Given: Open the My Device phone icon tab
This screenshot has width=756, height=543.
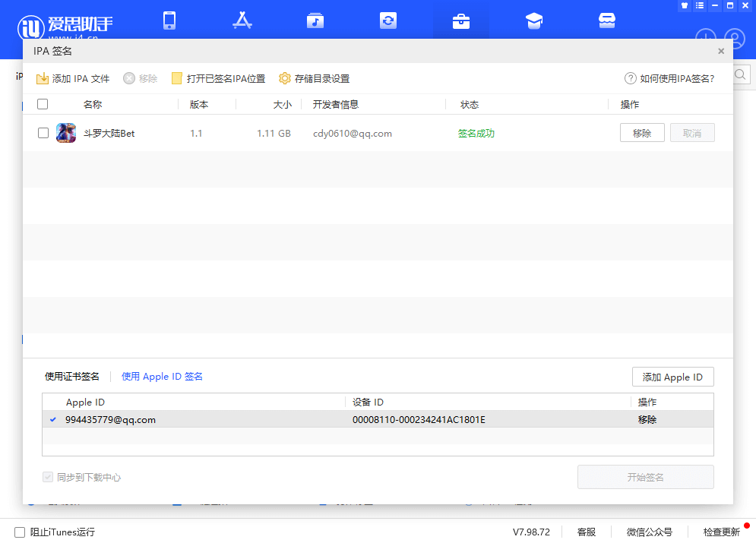Looking at the screenshot, I should [169, 21].
